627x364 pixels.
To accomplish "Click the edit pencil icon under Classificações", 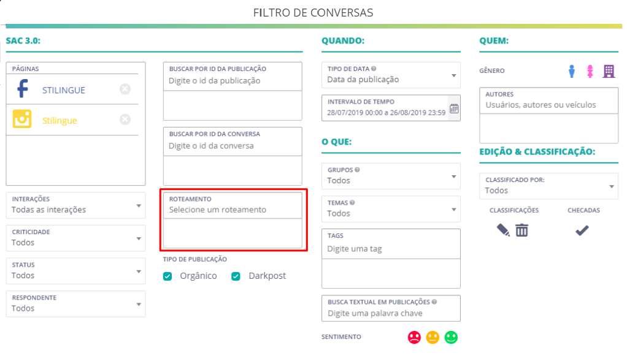I will [x=503, y=230].
